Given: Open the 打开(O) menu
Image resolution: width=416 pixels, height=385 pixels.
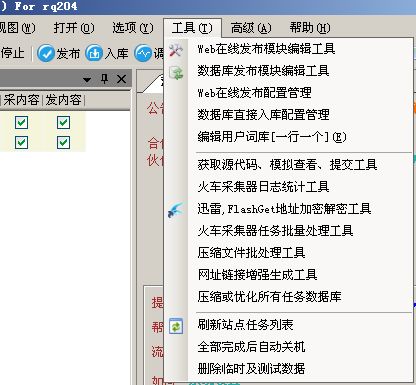Looking at the screenshot, I should (74, 28).
